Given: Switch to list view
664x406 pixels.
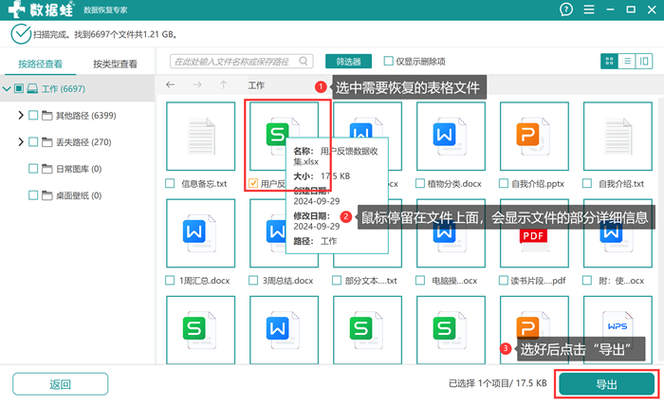Looking at the screenshot, I should pos(627,61).
